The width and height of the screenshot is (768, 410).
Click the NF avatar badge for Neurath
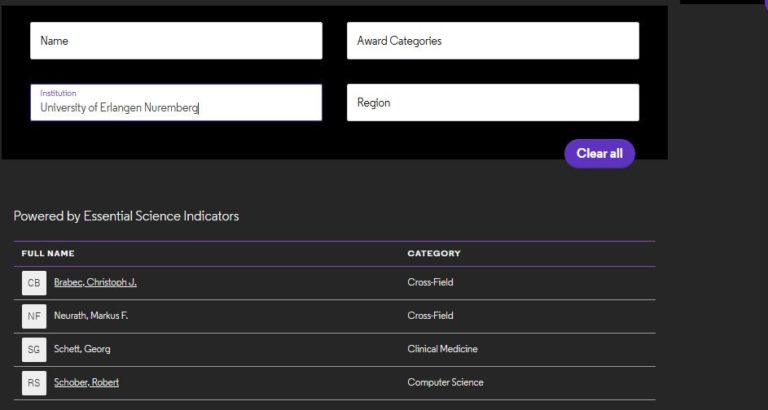tap(34, 316)
